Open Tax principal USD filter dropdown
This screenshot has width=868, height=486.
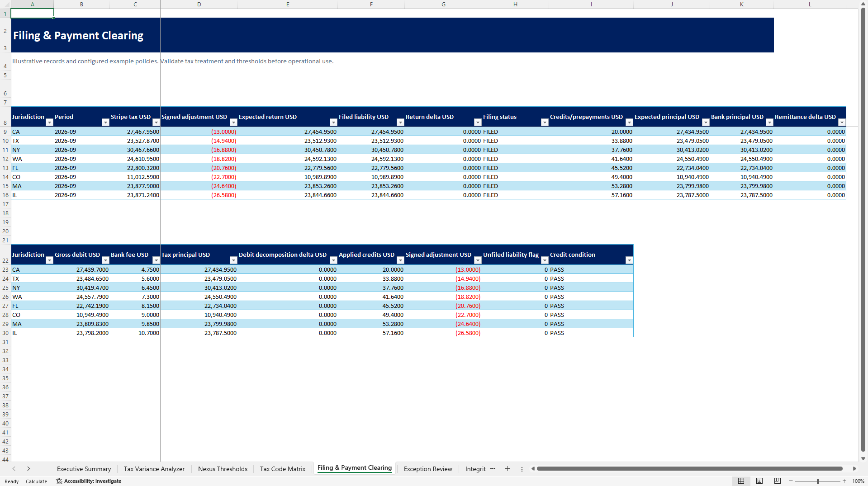233,260
